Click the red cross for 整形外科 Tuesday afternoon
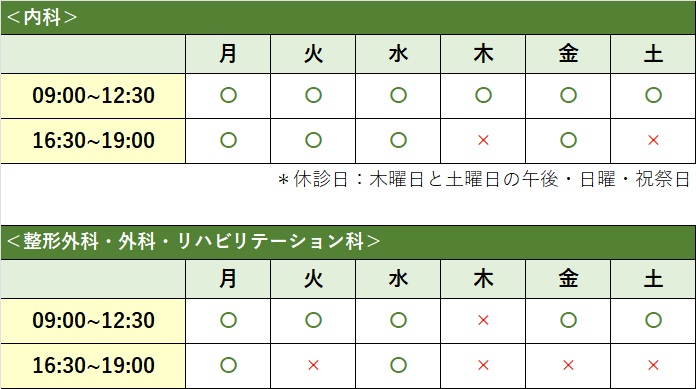This screenshot has width=696, height=389. 313,365
